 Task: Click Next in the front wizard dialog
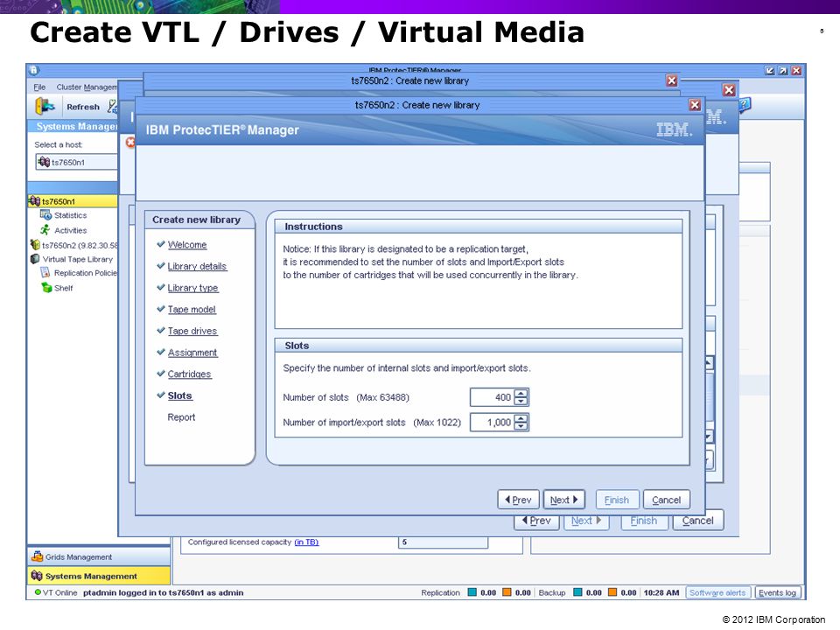[x=564, y=500]
